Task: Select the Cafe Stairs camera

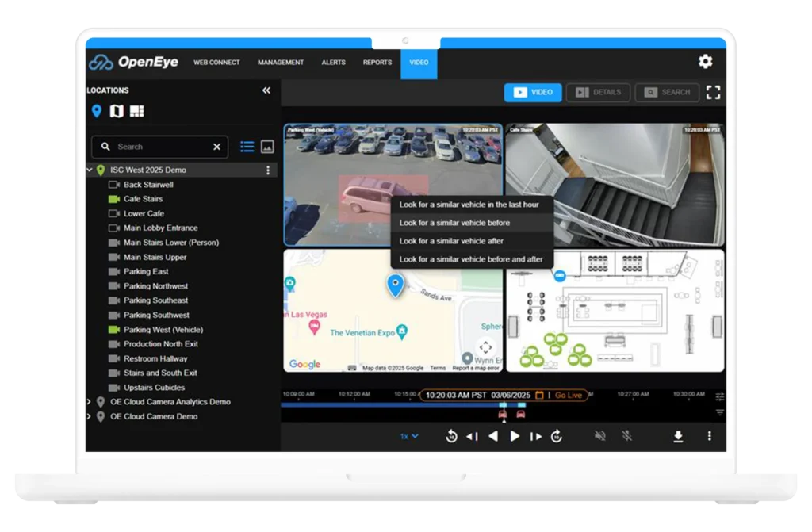Action: [x=143, y=199]
